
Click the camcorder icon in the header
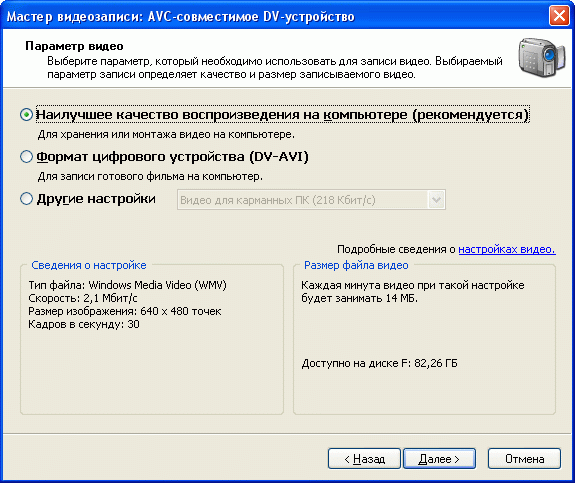click(542, 57)
